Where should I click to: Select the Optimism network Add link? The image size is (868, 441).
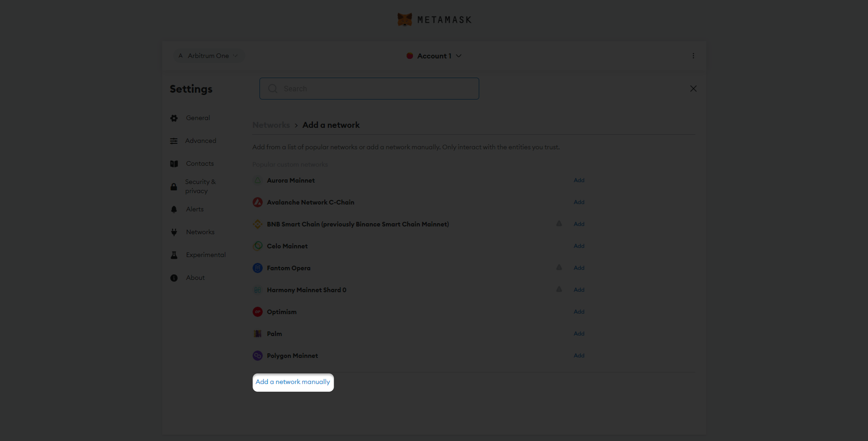click(579, 312)
